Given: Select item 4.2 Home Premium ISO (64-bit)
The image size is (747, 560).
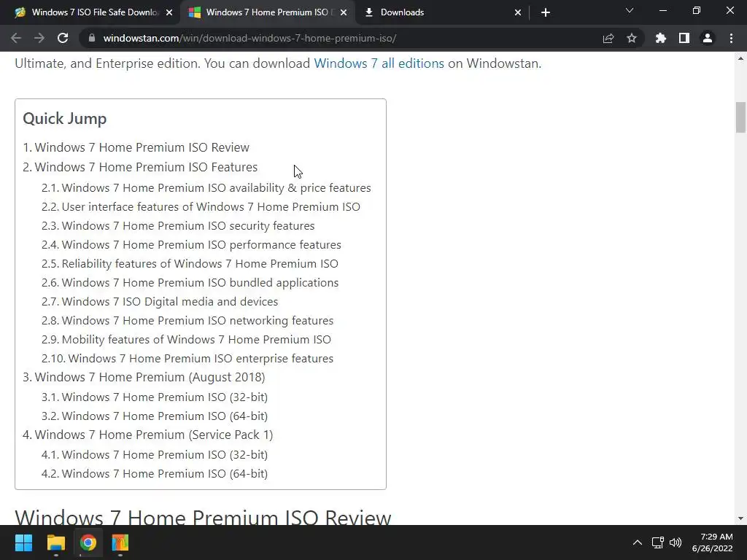Looking at the screenshot, I should point(164,474).
